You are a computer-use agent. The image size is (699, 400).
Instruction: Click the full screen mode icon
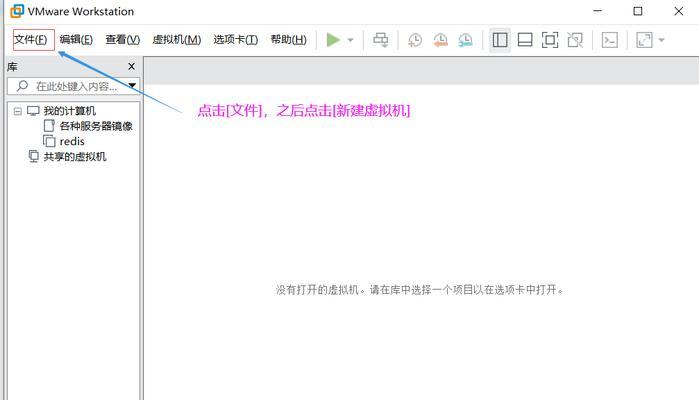(x=550, y=40)
